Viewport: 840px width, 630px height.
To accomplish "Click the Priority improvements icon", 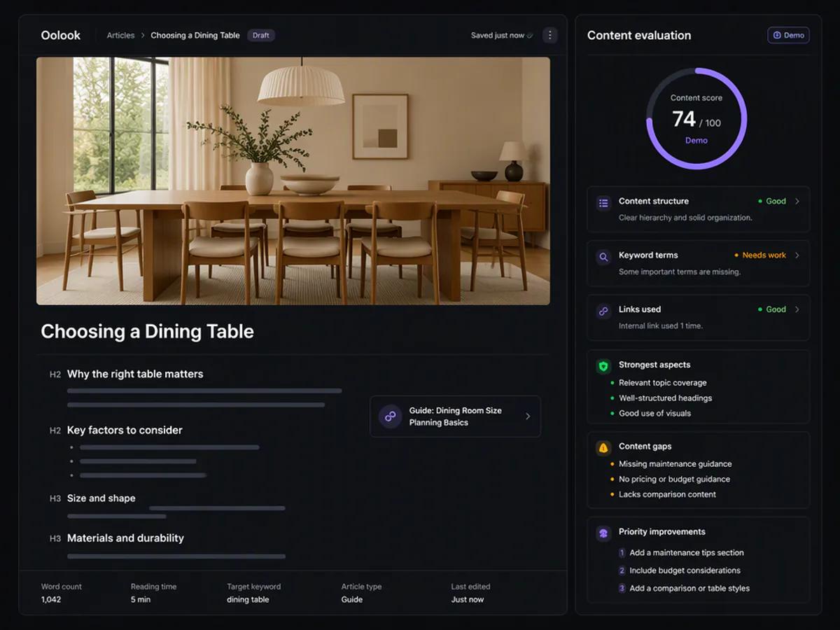I will point(603,533).
